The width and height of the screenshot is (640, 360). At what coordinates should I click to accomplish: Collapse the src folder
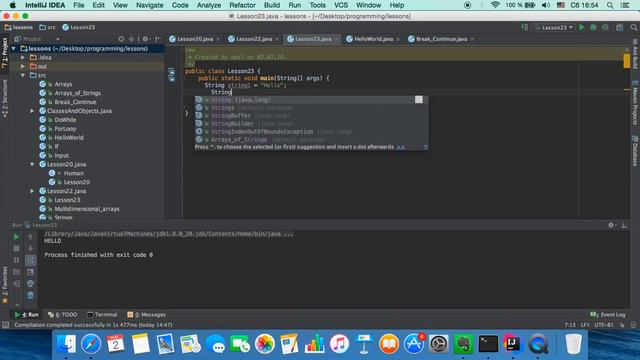(23, 75)
